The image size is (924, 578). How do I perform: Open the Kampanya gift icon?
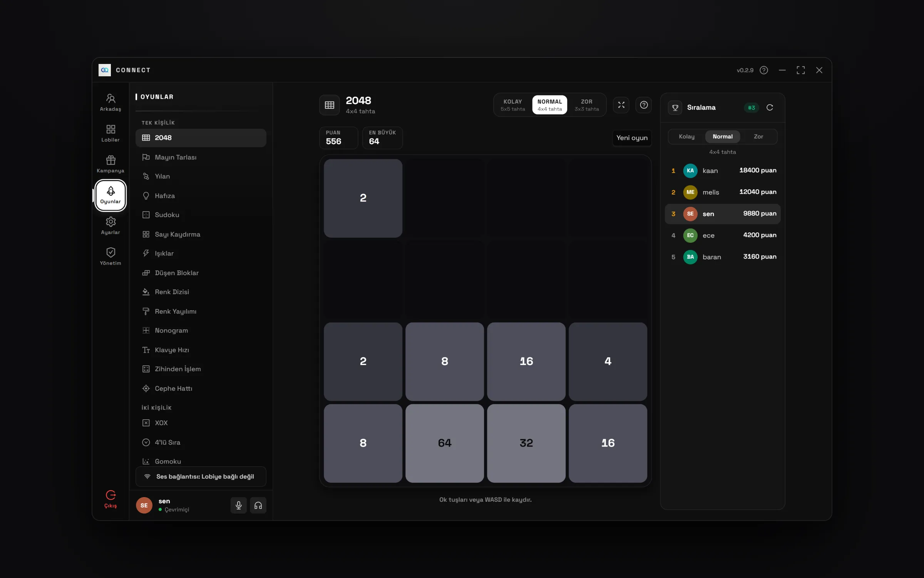[x=110, y=164]
